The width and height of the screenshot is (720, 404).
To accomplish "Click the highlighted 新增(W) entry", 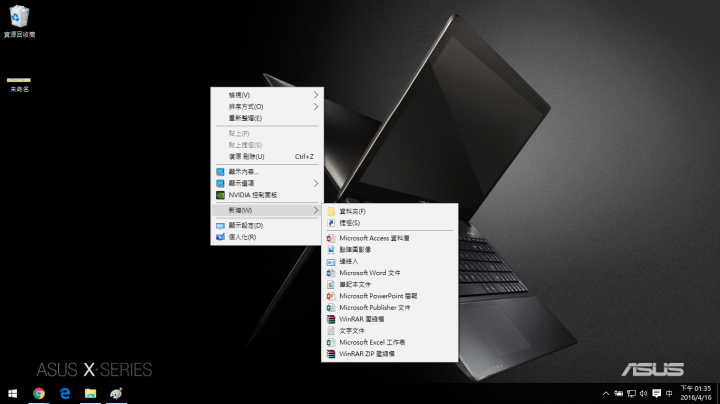I will [267, 210].
